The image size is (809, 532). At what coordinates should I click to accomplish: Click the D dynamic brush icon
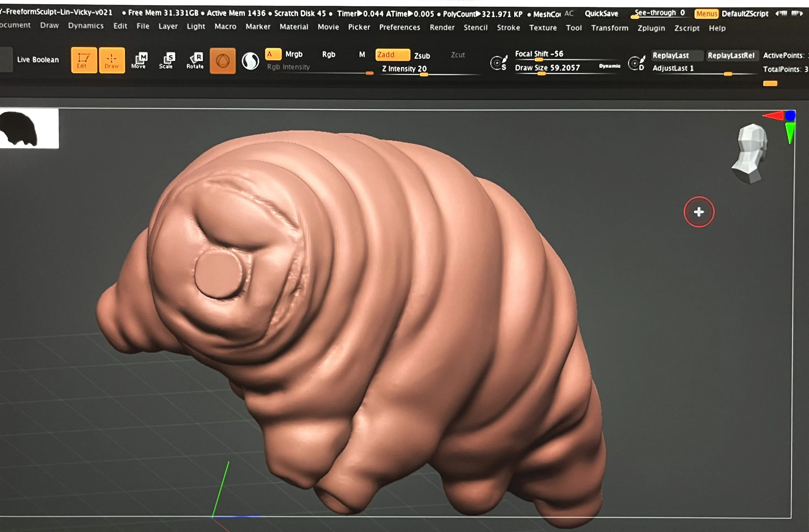click(637, 63)
